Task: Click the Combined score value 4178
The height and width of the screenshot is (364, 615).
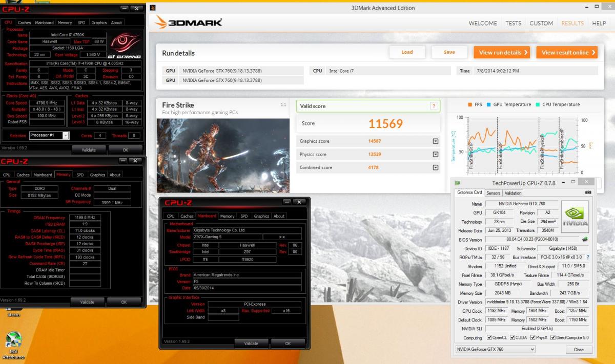Action: (375, 167)
